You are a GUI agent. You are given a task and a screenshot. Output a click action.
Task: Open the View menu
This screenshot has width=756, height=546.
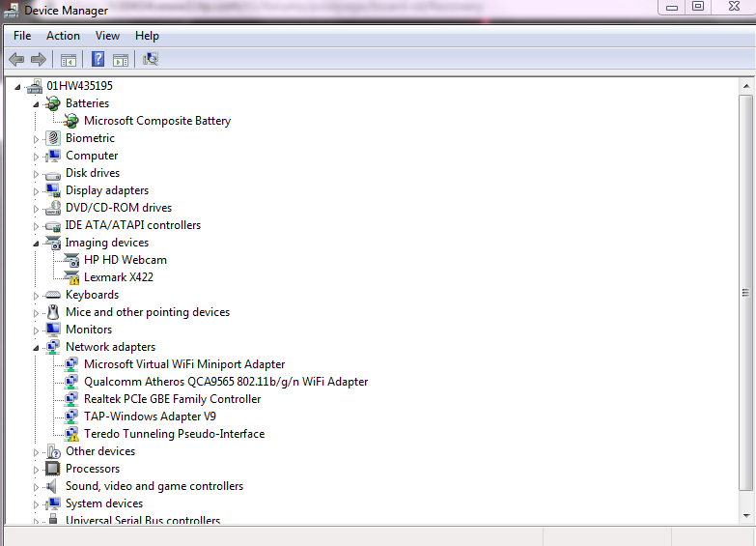pos(107,36)
